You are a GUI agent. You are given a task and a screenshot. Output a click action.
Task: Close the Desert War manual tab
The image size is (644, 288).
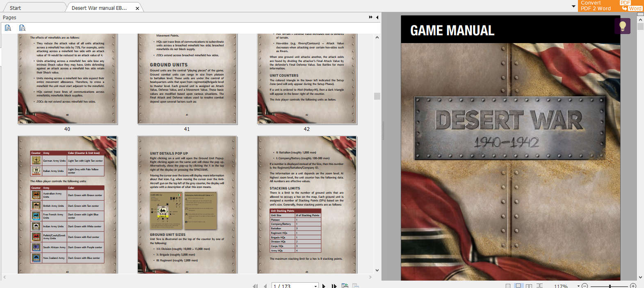(137, 8)
